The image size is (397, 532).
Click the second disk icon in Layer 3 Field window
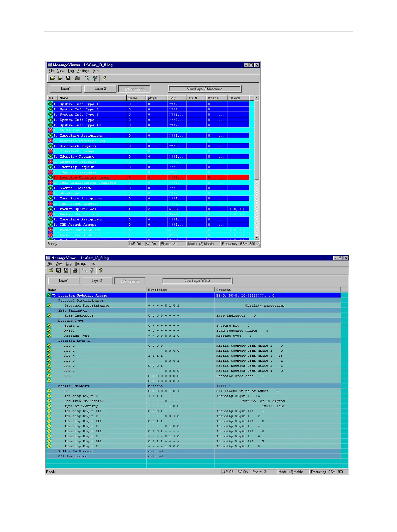click(66, 271)
